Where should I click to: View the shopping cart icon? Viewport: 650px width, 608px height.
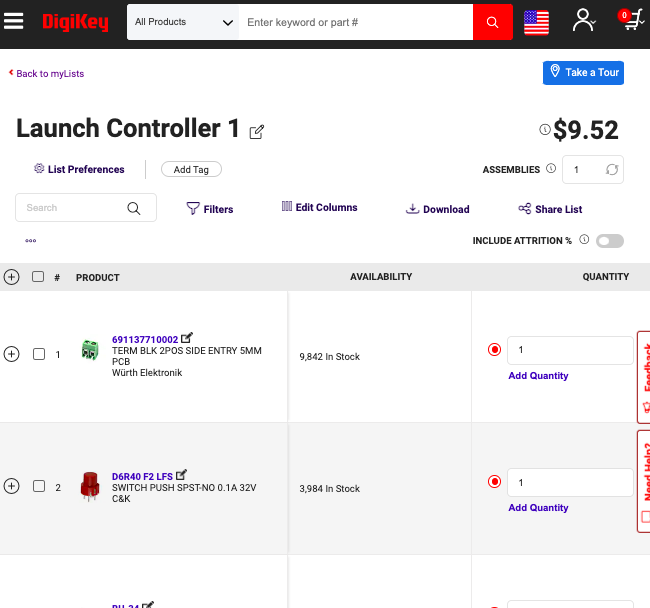632,20
